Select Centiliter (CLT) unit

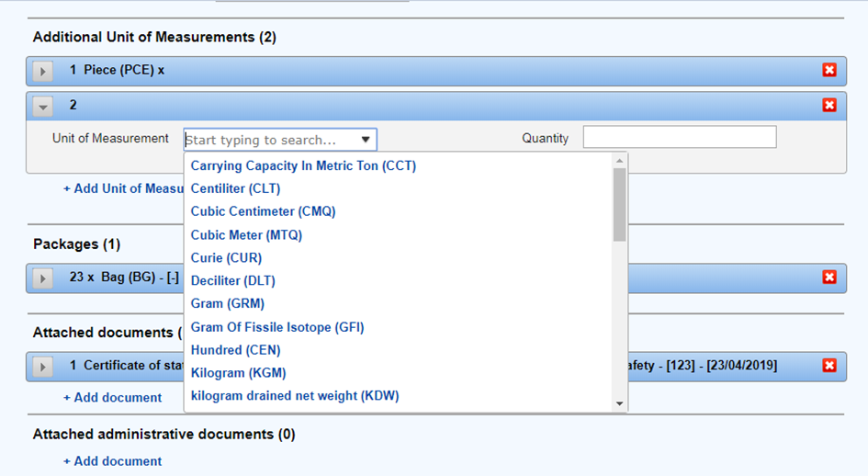click(x=235, y=188)
